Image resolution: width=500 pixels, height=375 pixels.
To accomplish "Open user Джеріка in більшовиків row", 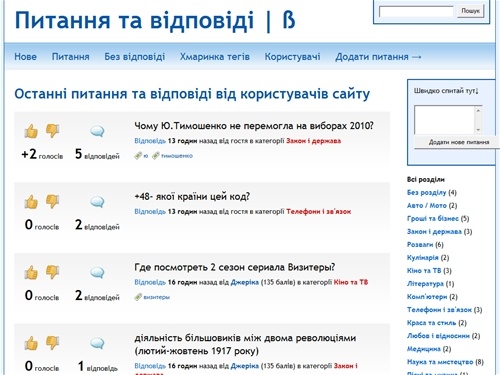I will [x=245, y=366].
